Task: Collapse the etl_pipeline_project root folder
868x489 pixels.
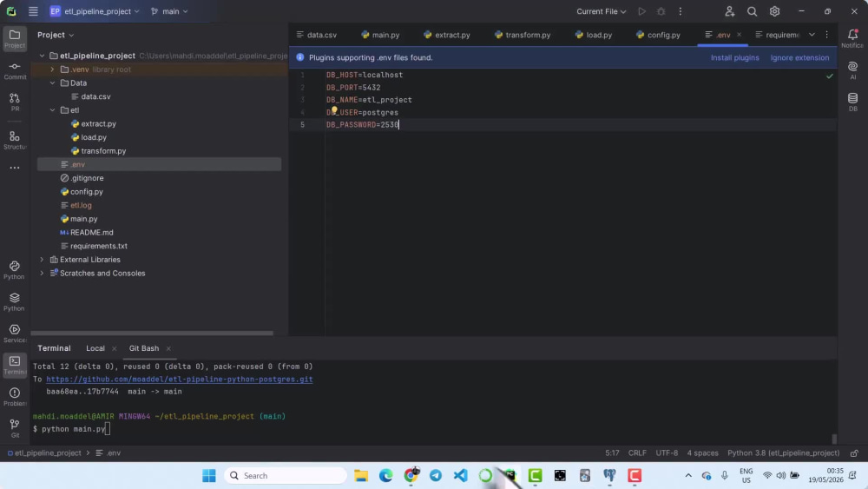Action: coord(42,56)
